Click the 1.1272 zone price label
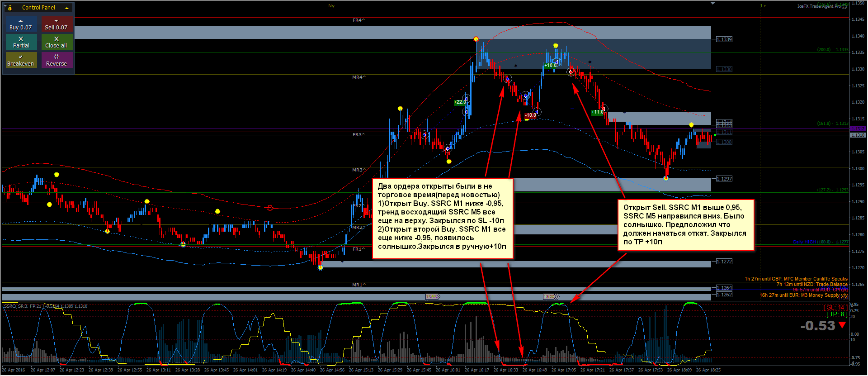 pos(724,262)
